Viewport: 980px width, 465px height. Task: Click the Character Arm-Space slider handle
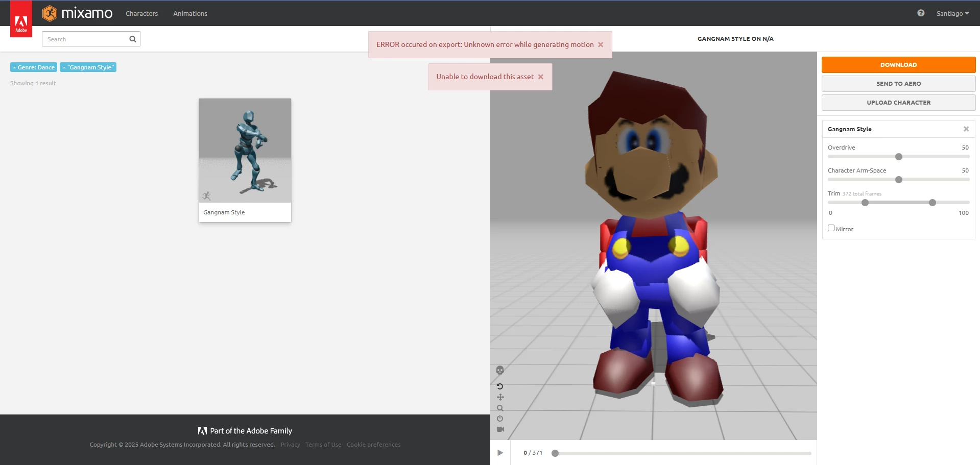click(x=899, y=180)
